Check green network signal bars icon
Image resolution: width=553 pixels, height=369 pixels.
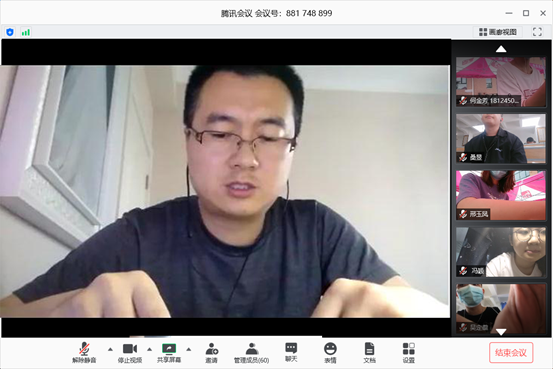pos(25,32)
